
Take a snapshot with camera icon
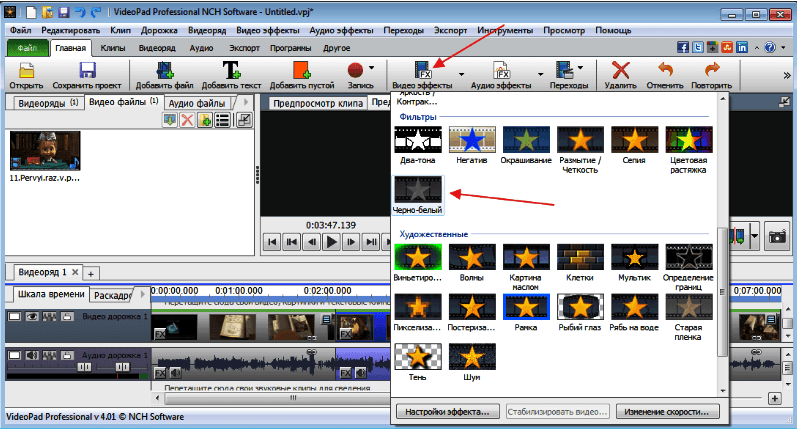click(x=777, y=236)
